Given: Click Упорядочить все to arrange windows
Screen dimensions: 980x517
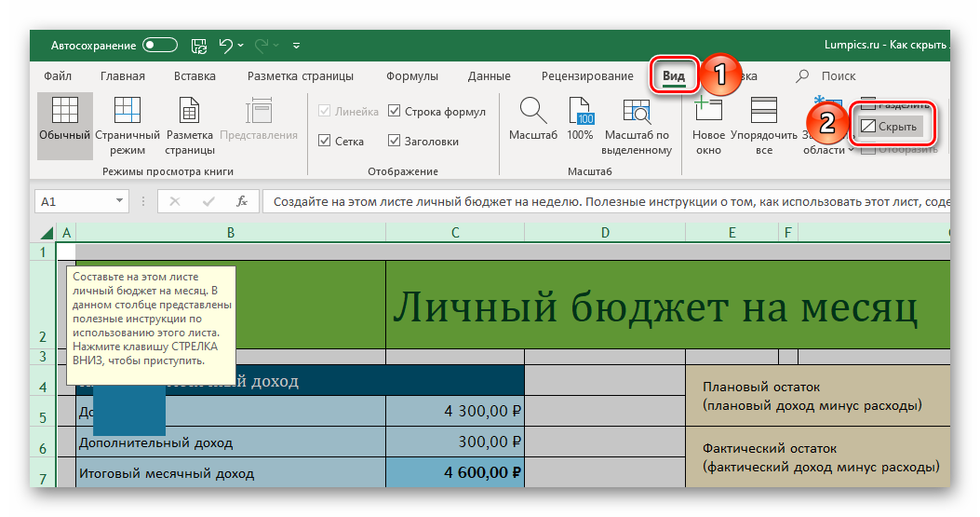Looking at the screenshot, I should point(764,123).
